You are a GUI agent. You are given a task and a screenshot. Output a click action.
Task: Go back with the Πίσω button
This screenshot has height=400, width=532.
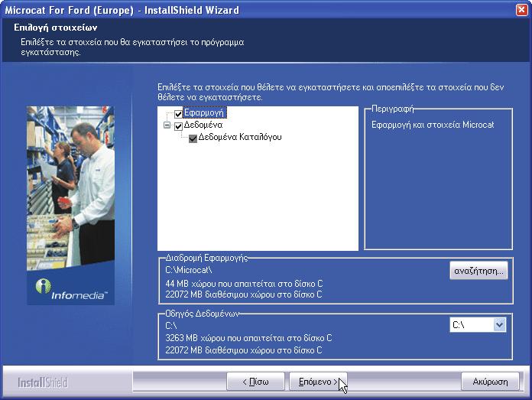pyautogui.click(x=255, y=382)
